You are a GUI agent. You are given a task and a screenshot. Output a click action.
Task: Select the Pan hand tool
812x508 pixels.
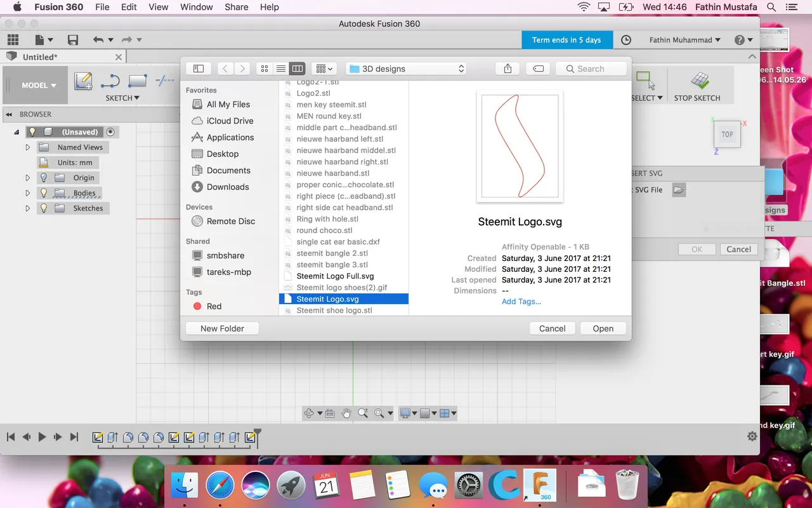(x=346, y=413)
